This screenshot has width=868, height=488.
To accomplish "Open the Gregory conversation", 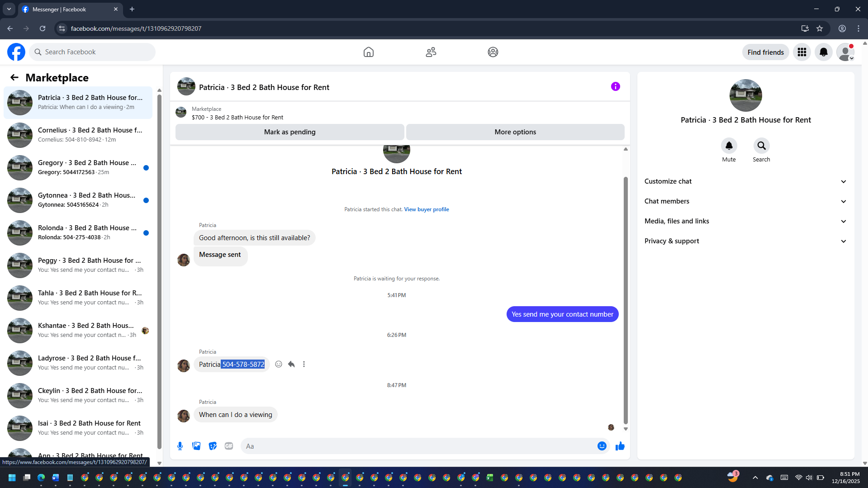I will point(78,168).
